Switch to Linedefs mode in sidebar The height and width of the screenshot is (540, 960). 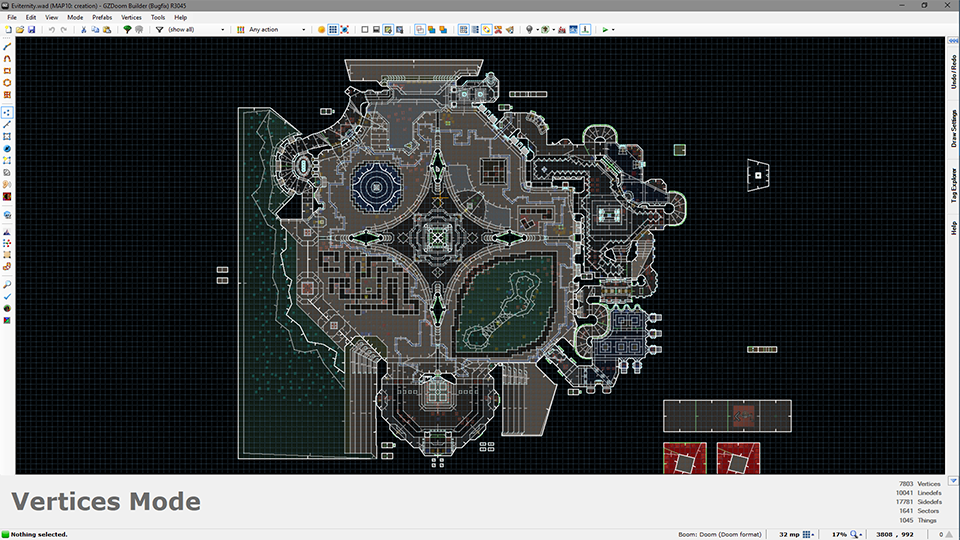(x=7, y=125)
